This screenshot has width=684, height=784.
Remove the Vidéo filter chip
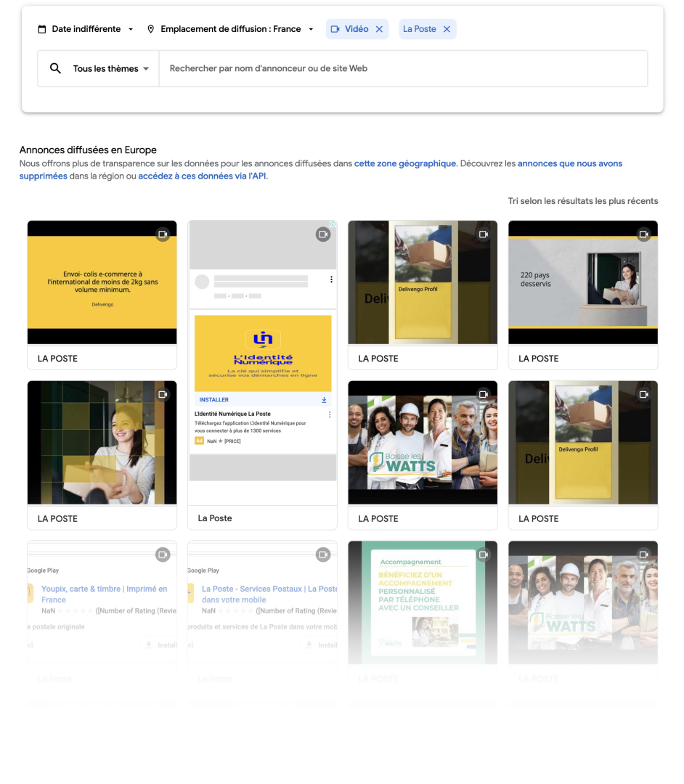[380, 29]
